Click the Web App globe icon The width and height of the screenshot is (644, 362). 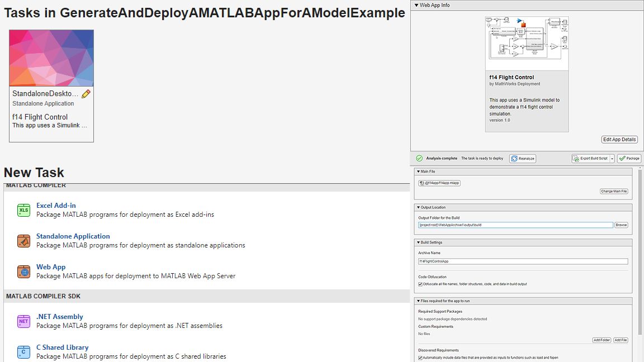tap(23, 271)
